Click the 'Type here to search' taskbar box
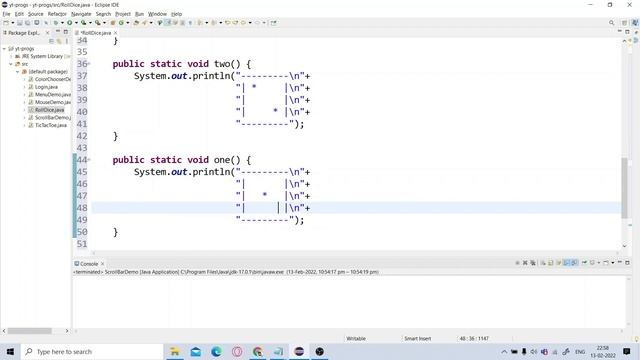Image resolution: width=640 pixels, height=360 pixels. point(92,351)
